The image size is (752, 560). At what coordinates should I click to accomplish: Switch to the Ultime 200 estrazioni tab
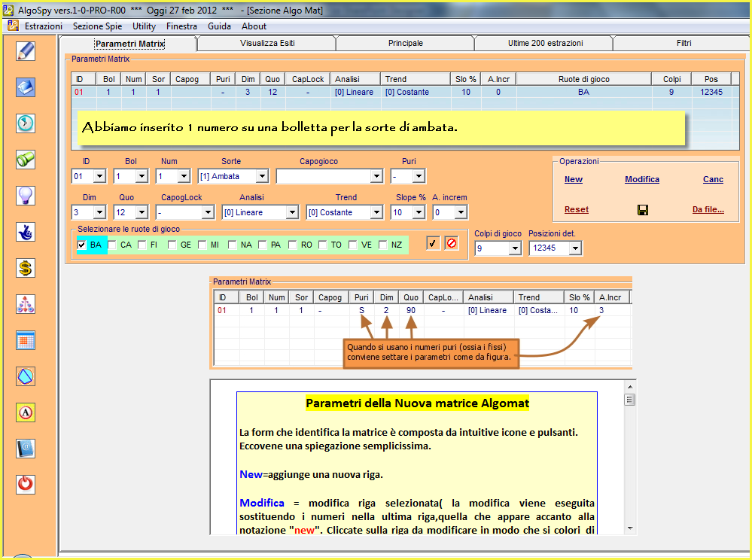[545, 43]
